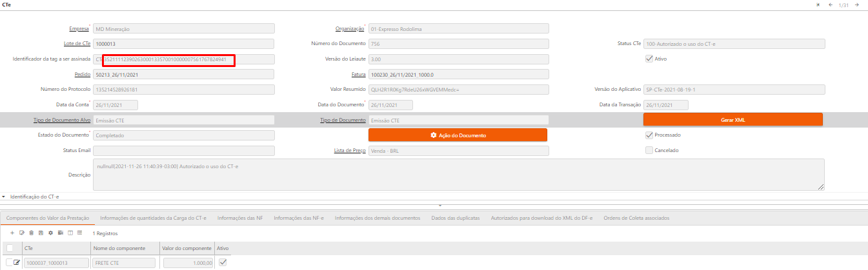The image size is (868, 270).
Task: Click the Versão do Leiaute field 3.00
Action: coord(459,59)
